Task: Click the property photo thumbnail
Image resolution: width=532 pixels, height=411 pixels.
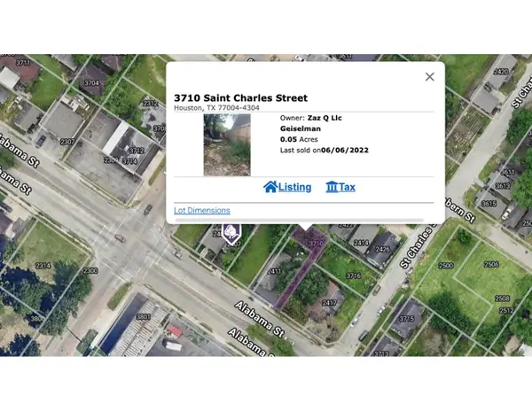Action: click(227, 143)
